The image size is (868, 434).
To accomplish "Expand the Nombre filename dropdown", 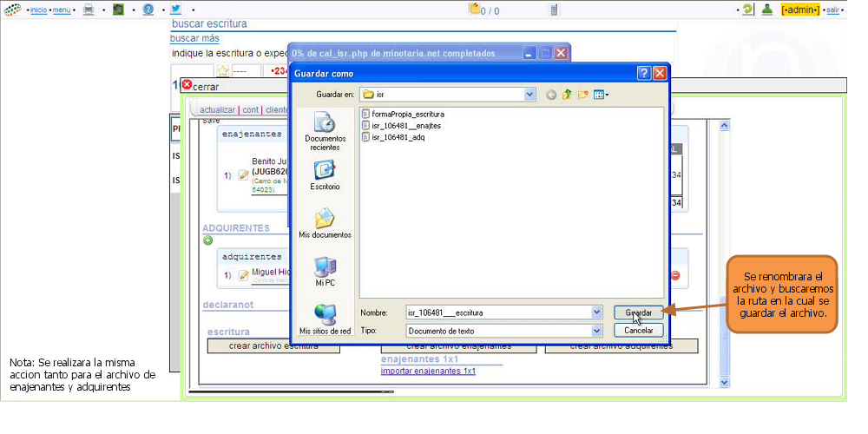I will [596, 312].
